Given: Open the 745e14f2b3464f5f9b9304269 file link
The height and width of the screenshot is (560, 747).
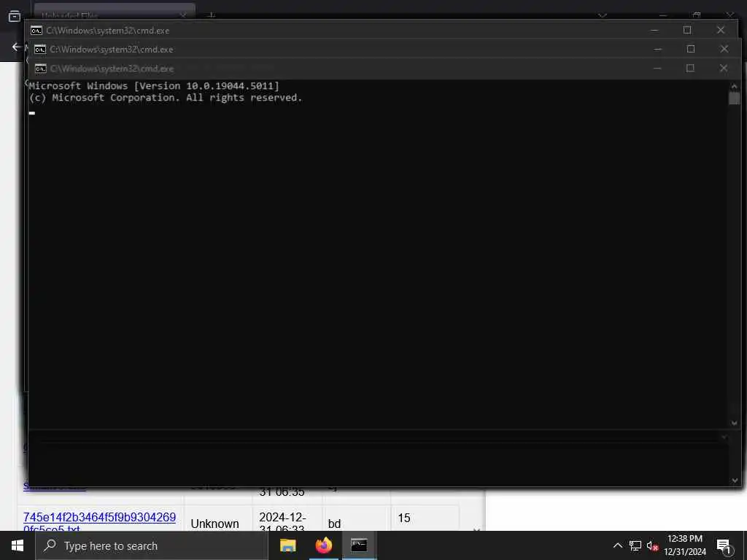Looking at the screenshot, I should click(99, 523).
